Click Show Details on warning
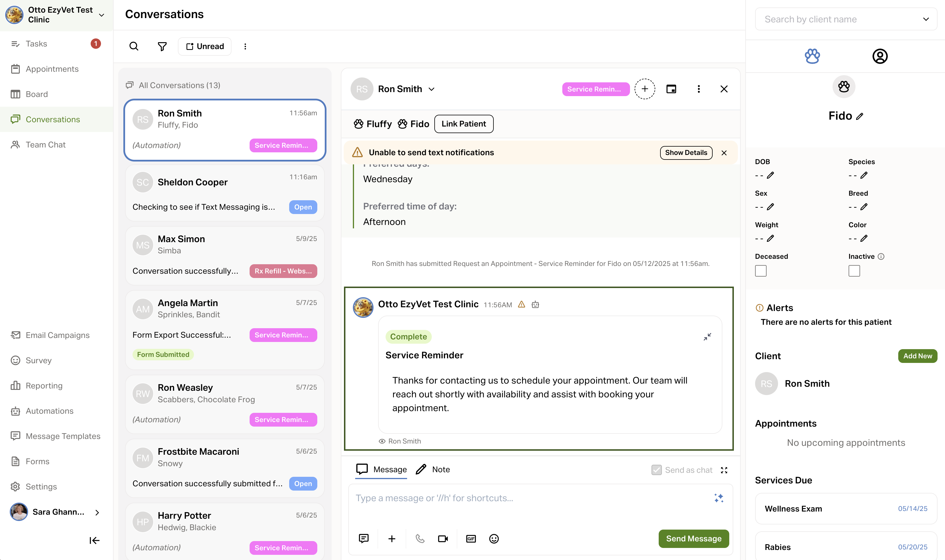The height and width of the screenshot is (560, 945). tap(686, 153)
